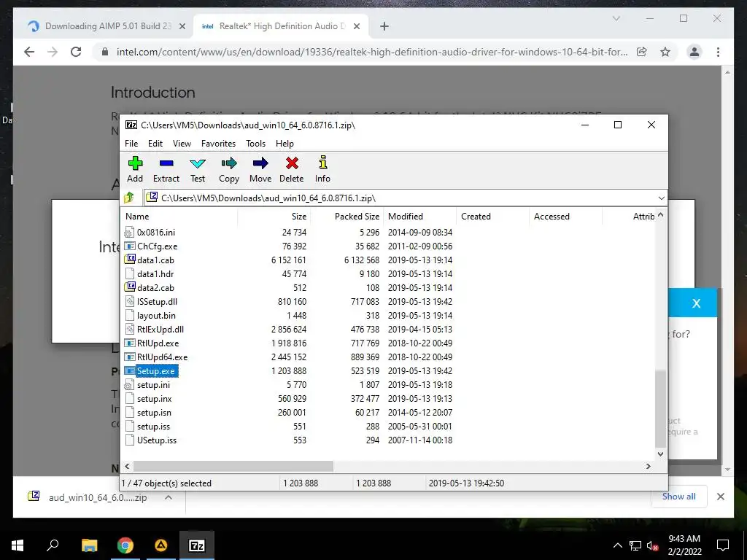Viewport: 747px width, 560px height.
Task: Close the Chrome downloads bar
Action: 721,497
